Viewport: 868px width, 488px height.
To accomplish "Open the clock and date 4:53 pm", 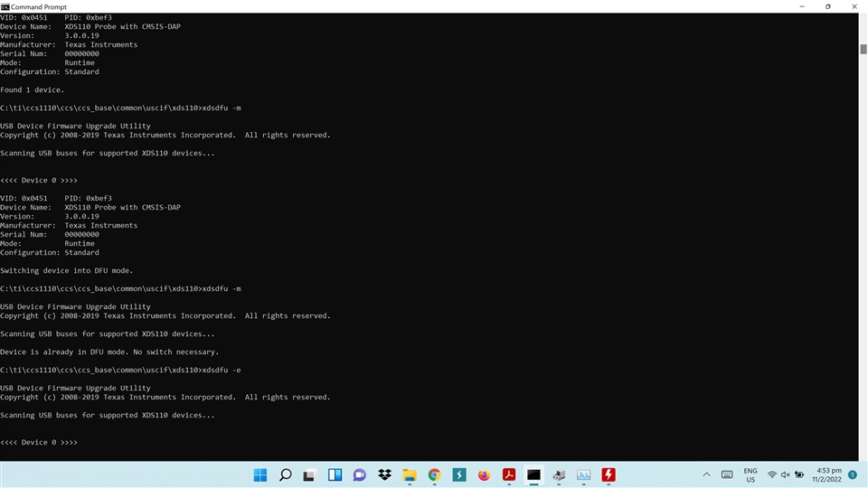I will [x=827, y=474].
